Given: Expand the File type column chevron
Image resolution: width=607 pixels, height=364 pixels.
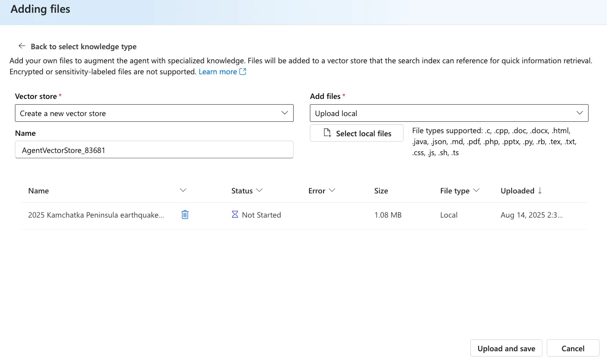Looking at the screenshot, I should pyautogui.click(x=476, y=190).
